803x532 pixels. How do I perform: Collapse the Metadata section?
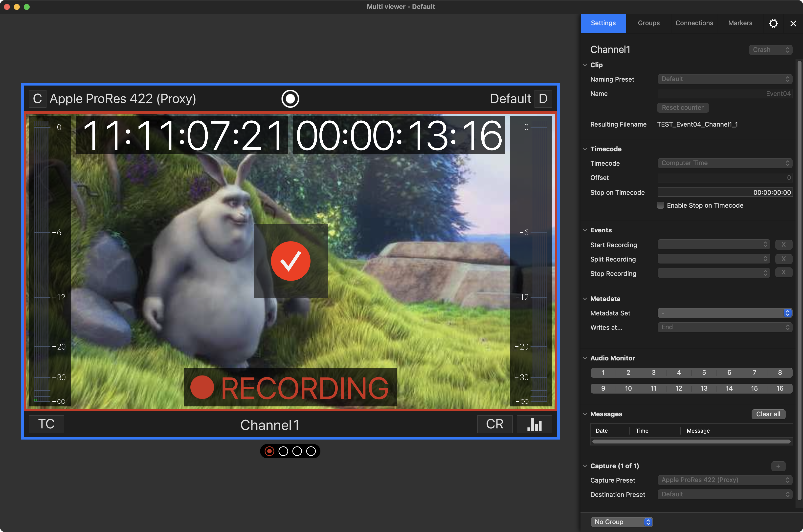585,299
